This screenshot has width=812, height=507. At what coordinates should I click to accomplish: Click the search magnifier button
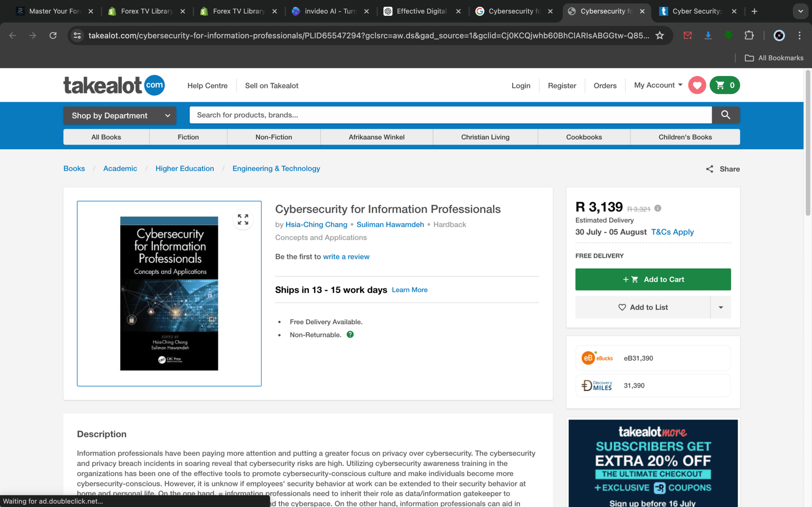(x=726, y=115)
